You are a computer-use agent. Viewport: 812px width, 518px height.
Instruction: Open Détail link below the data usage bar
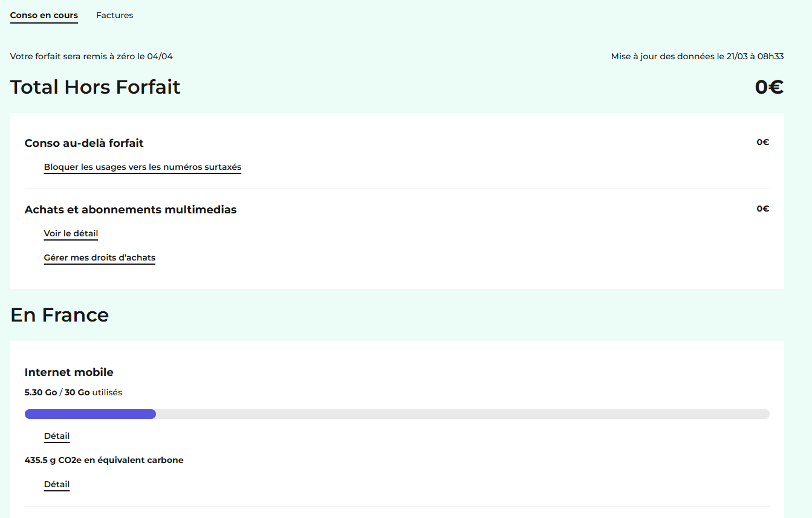coord(57,436)
